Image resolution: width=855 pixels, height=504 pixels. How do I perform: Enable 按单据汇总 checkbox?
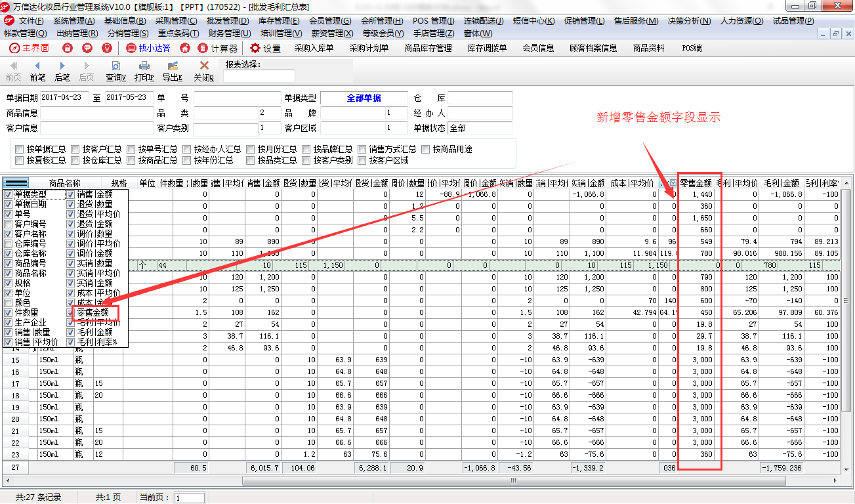20,149
